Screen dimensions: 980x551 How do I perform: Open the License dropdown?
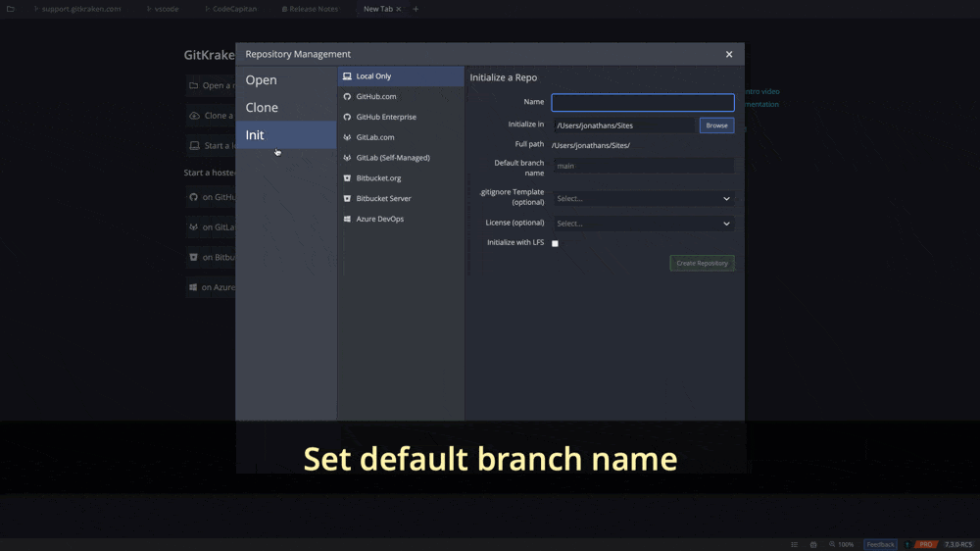tap(643, 224)
